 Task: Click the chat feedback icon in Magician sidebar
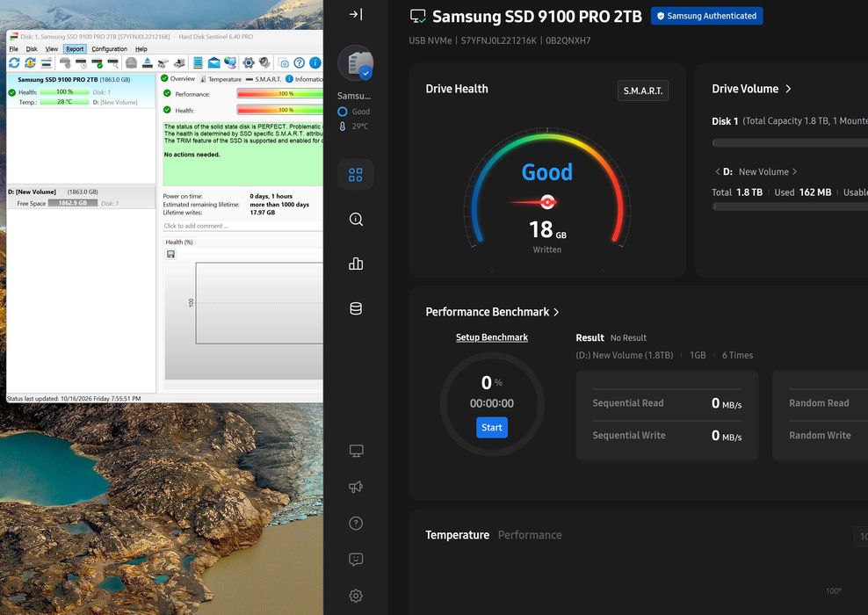pyautogui.click(x=356, y=559)
